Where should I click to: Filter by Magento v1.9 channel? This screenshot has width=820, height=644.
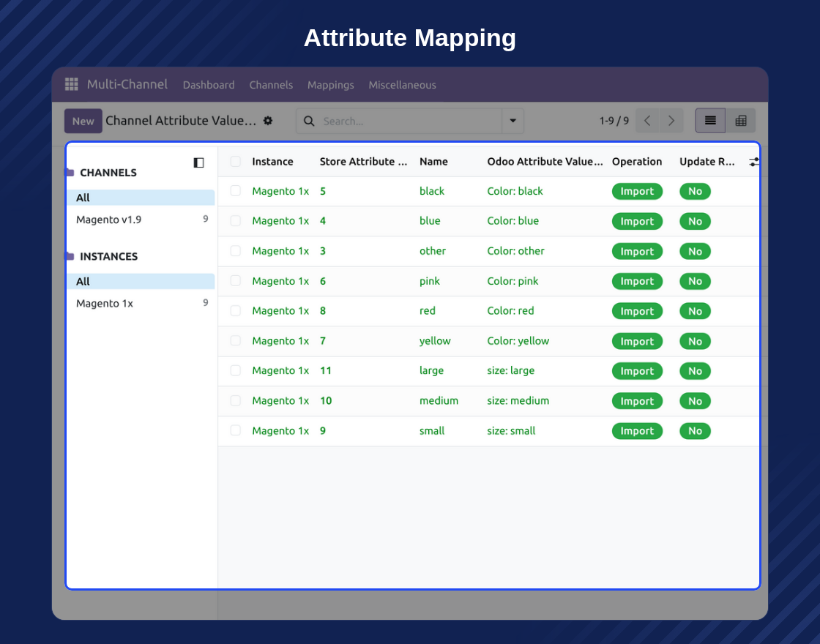point(141,220)
